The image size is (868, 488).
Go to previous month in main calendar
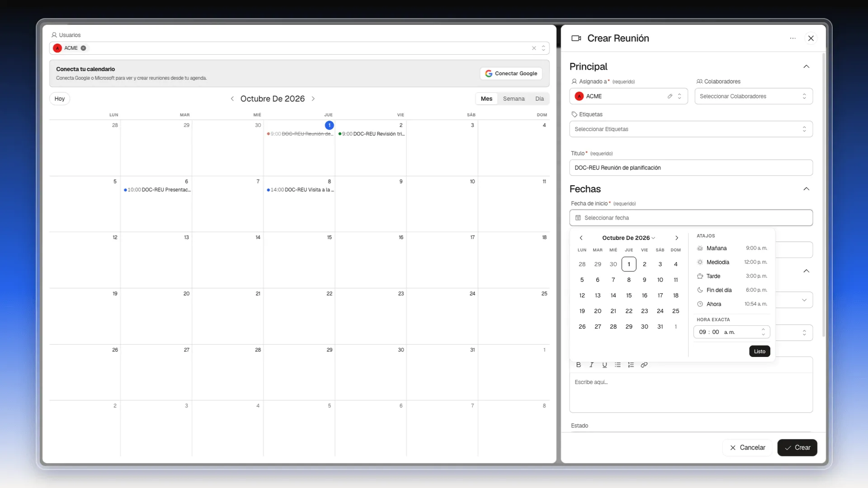coord(232,99)
